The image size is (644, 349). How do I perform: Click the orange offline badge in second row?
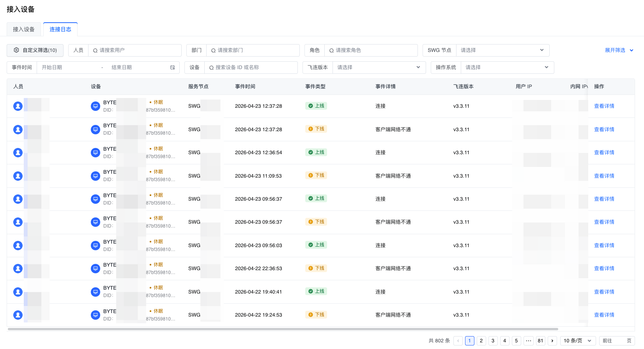(x=316, y=129)
